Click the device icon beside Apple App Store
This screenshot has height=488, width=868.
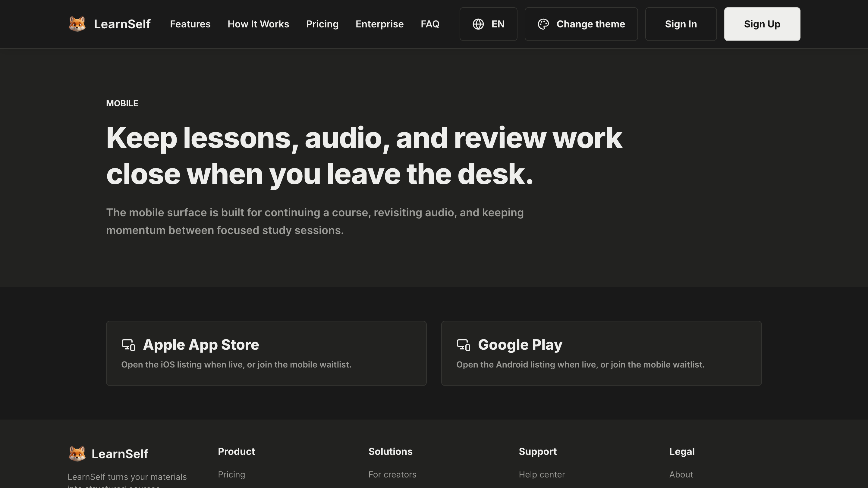[x=128, y=345]
